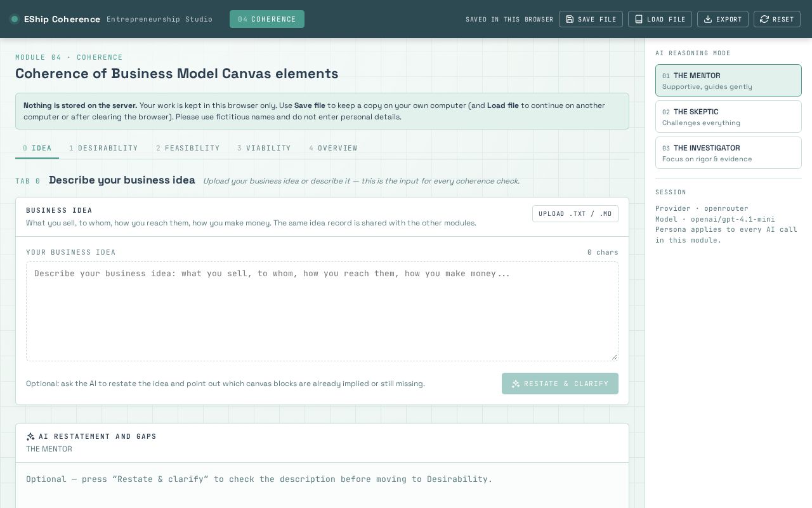This screenshot has height=508, width=812.
Task: Switch to the 1 Desirability tab
Action: [103, 148]
